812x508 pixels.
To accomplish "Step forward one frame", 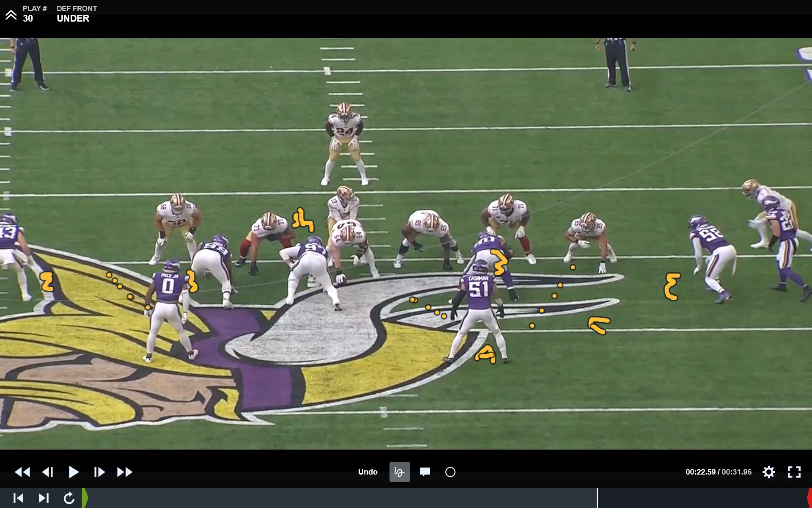I will pyautogui.click(x=99, y=472).
